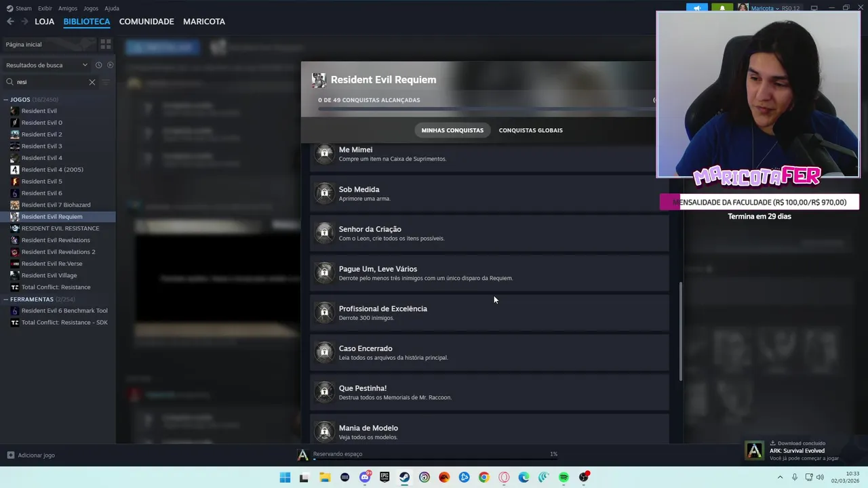Click the Mania de Modelo achievement icon
The image size is (868, 488).
325,432
